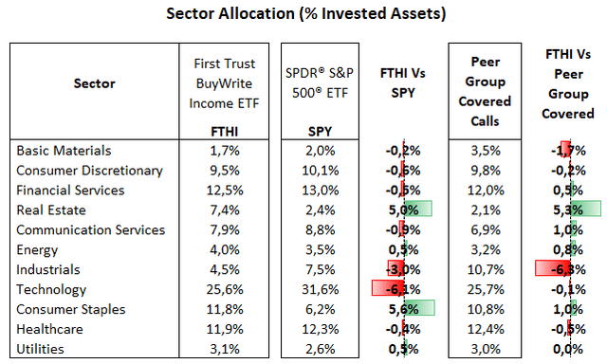The width and height of the screenshot is (607, 364).
Task: Select the Technology SPY value 31,6%
Action: coord(321,289)
